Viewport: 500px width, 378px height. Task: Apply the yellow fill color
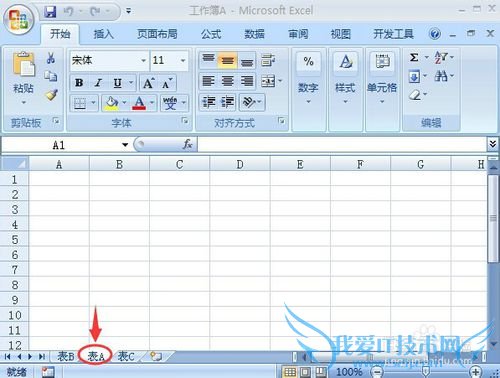(x=111, y=103)
